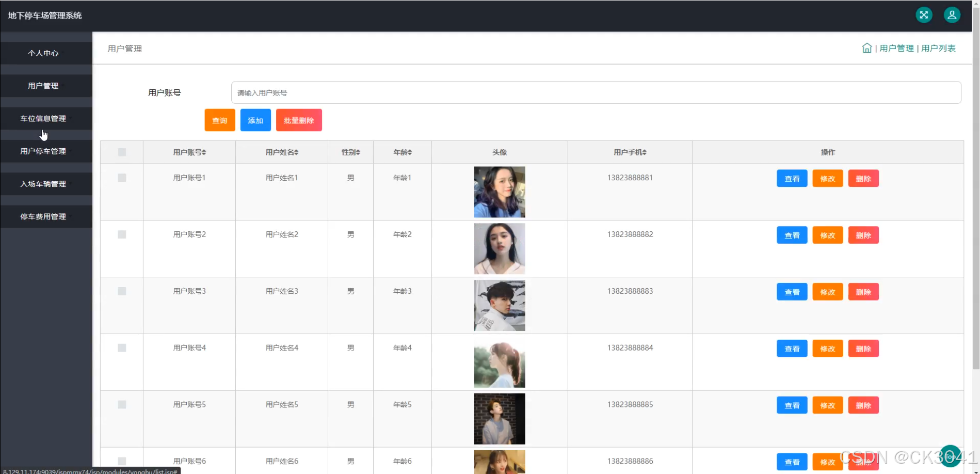This screenshot has width=980, height=474.
Task: Toggle the select-all checkbox in table header
Action: 122,152
